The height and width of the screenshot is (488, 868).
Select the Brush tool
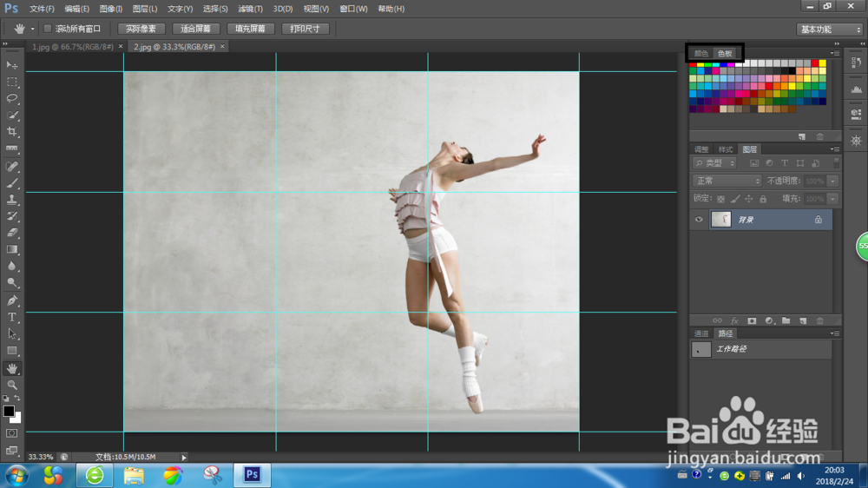12,182
